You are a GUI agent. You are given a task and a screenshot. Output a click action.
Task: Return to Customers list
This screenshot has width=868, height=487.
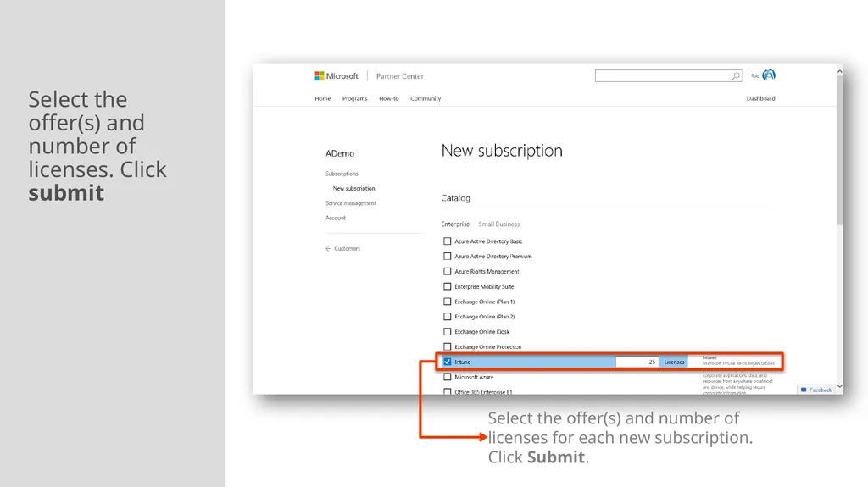tap(347, 248)
